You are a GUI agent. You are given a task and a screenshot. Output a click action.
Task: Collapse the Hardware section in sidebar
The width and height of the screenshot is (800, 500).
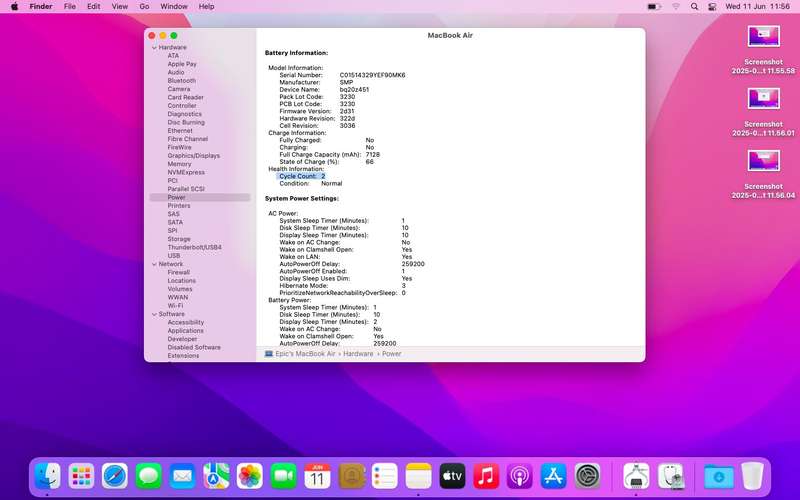pos(154,47)
